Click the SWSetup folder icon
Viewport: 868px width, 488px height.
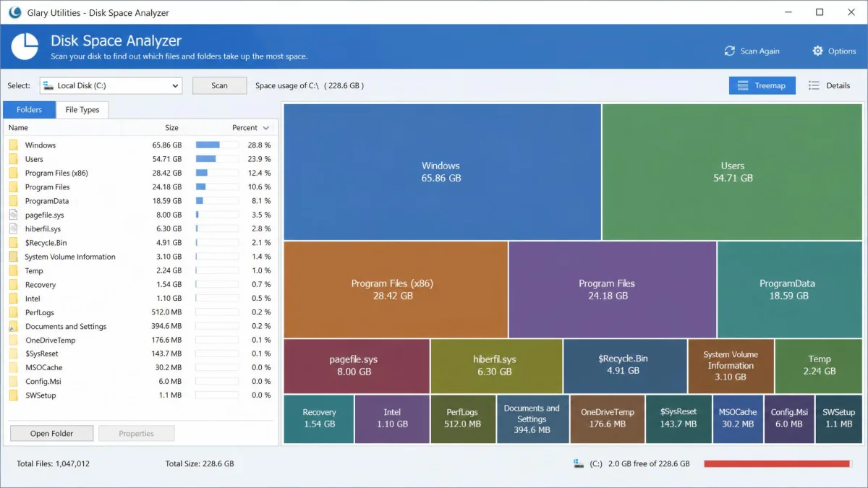click(14, 395)
